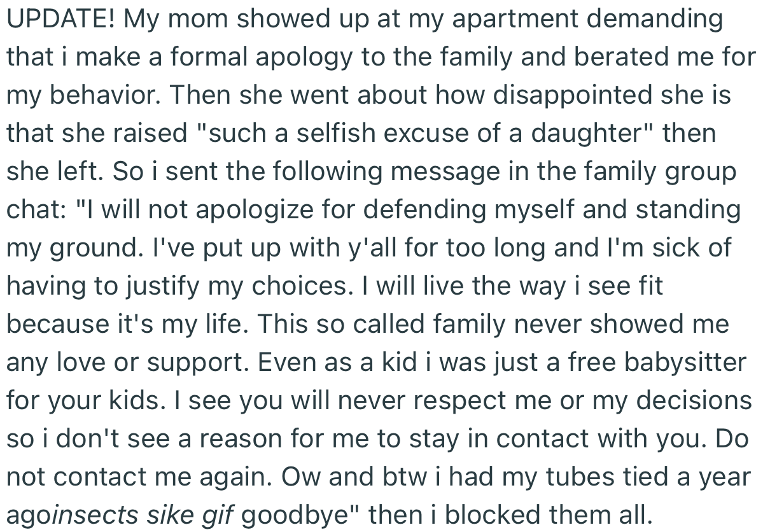This screenshot has height=532, width=763.
Task: Click the phrase "justify my choices"
Action: point(220,286)
